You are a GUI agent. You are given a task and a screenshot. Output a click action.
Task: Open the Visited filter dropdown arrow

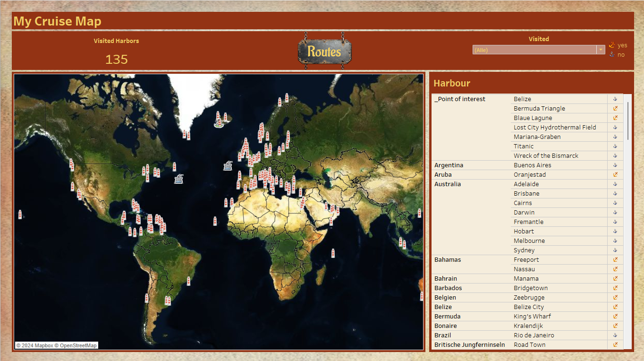click(x=601, y=50)
